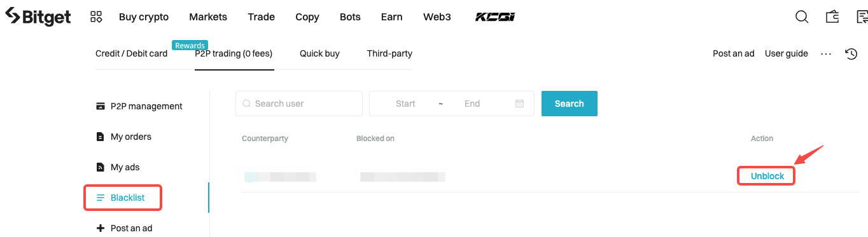The width and height of the screenshot is (868, 237).
Task: Open the orders icon at top right
Action: click(862, 17)
